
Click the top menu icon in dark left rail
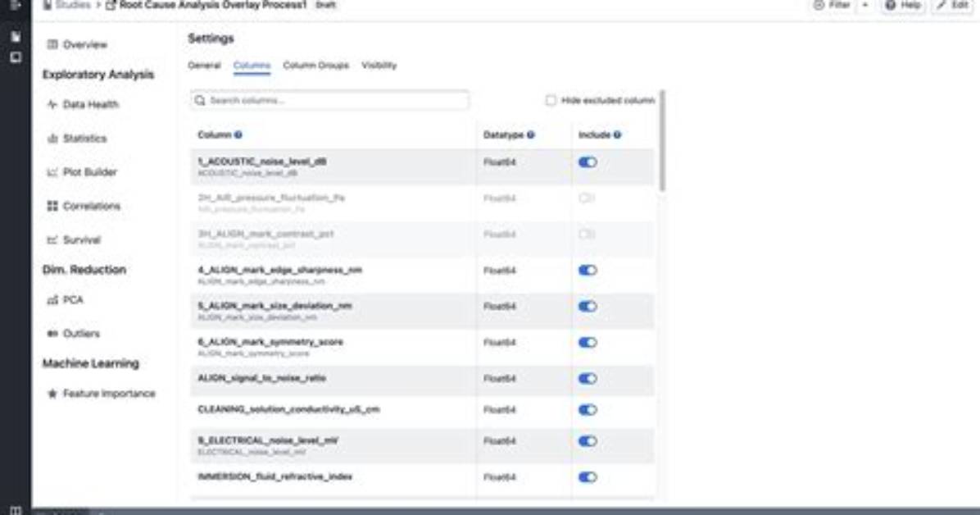pos(16,5)
